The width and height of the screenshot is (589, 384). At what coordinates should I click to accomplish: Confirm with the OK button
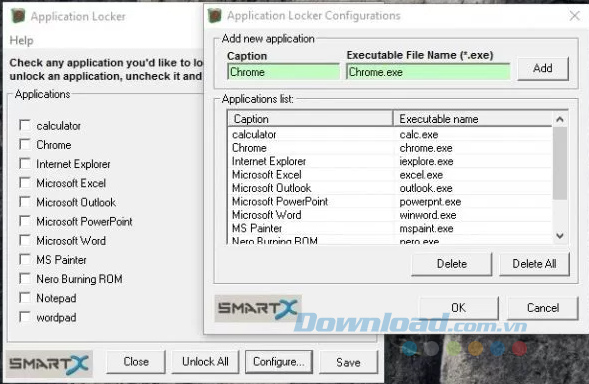pos(459,308)
